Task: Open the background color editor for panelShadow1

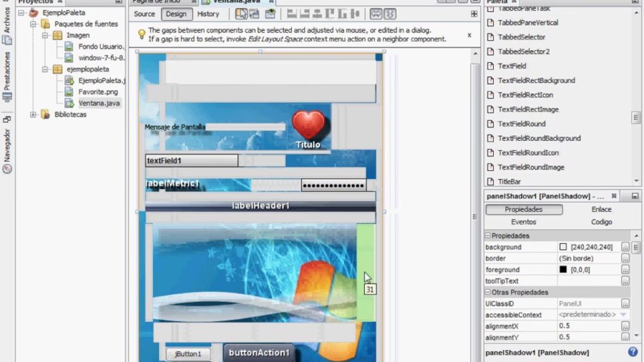Action: 625,246
